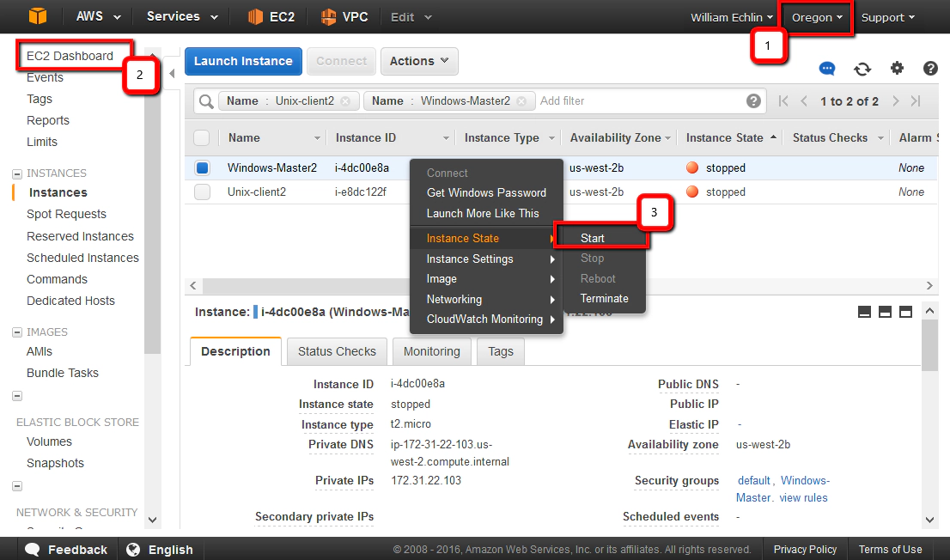
Task: Select the Windows-Master2 instance checkbox
Action: [203, 167]
